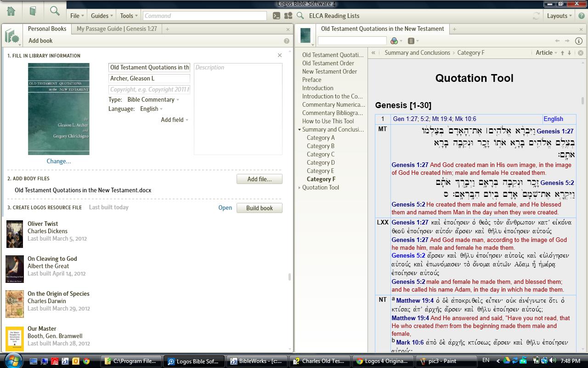Select the Oliver Twist book cover thumbnail
The height and width of the screenshot is (368, 588).
(x=14, y=234)
